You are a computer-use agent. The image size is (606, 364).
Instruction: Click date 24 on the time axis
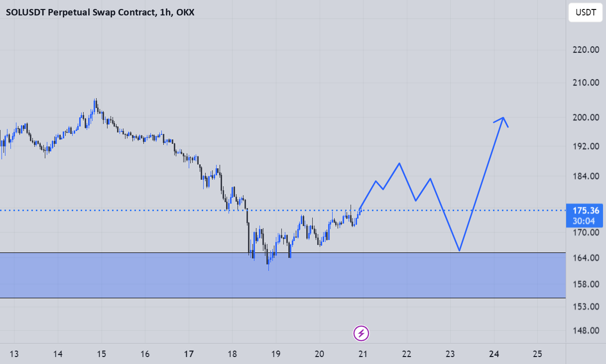pos(494,354)
